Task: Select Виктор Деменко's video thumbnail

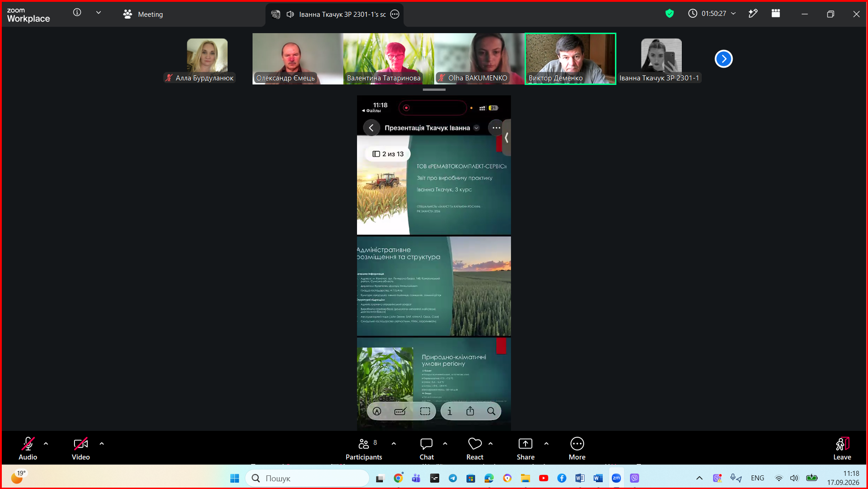Action: tap(570, 59)
